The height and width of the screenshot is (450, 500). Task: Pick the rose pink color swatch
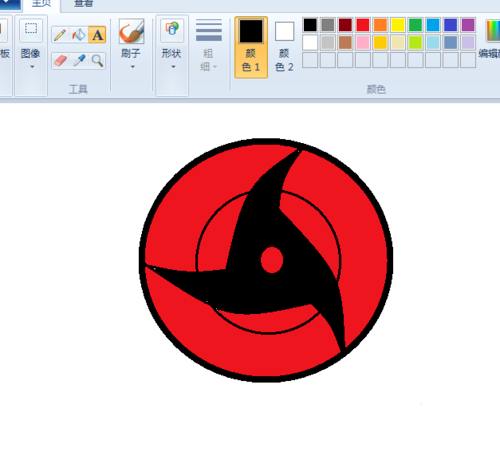click(363, 43)
